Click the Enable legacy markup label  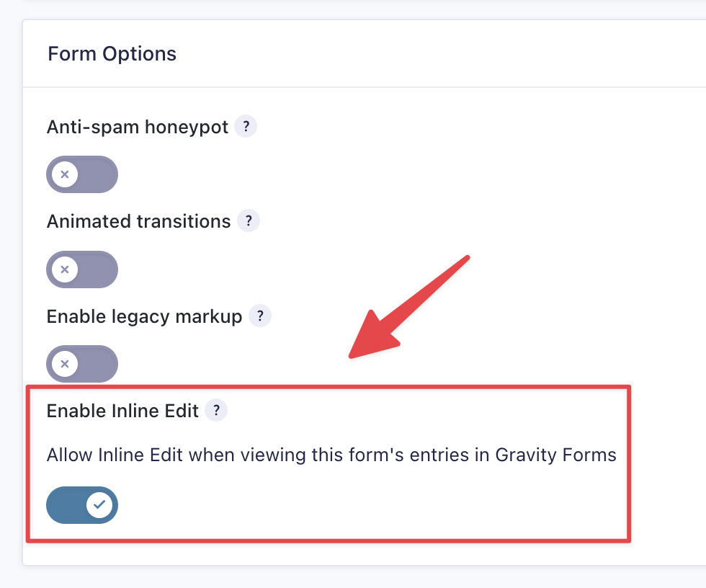pos(144,316)
